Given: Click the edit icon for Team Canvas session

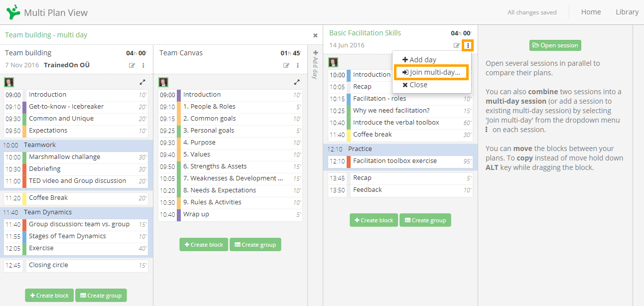Looking at the screenshot, I should pos(286,65).
